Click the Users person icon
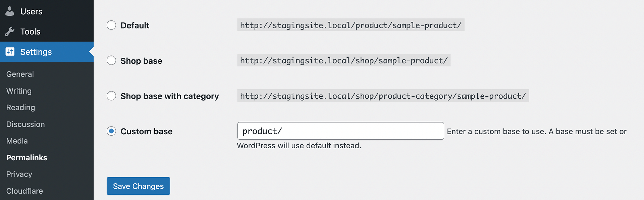Viewport: 644px width, 200px height. pyautogui.click(x=10, y=11)
